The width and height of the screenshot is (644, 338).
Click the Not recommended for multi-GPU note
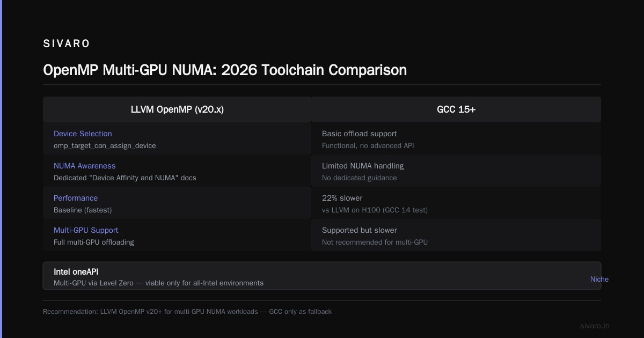point(375,242)
